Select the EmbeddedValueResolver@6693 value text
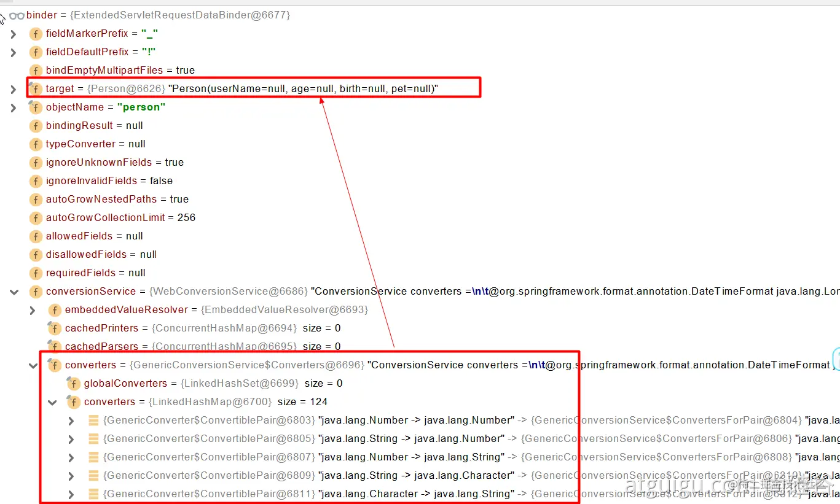840x504 pixels. tap(285, 310)
